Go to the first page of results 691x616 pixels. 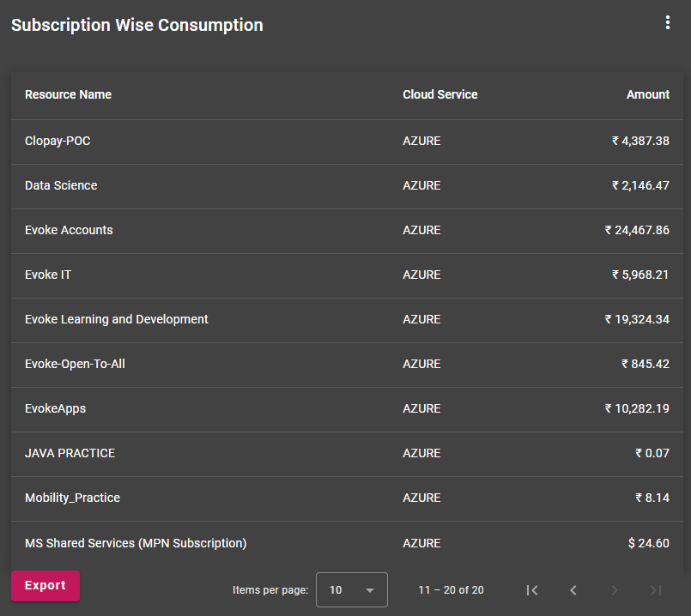(x=532, y=590)
